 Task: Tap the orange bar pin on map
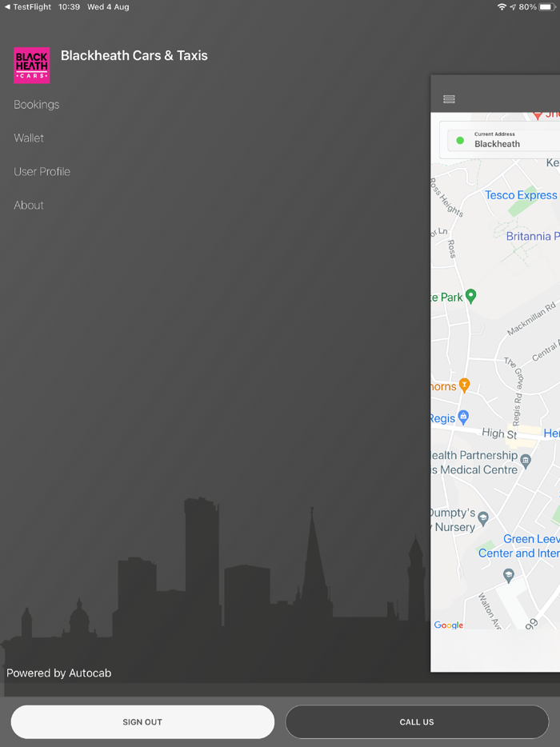point(464,385)
